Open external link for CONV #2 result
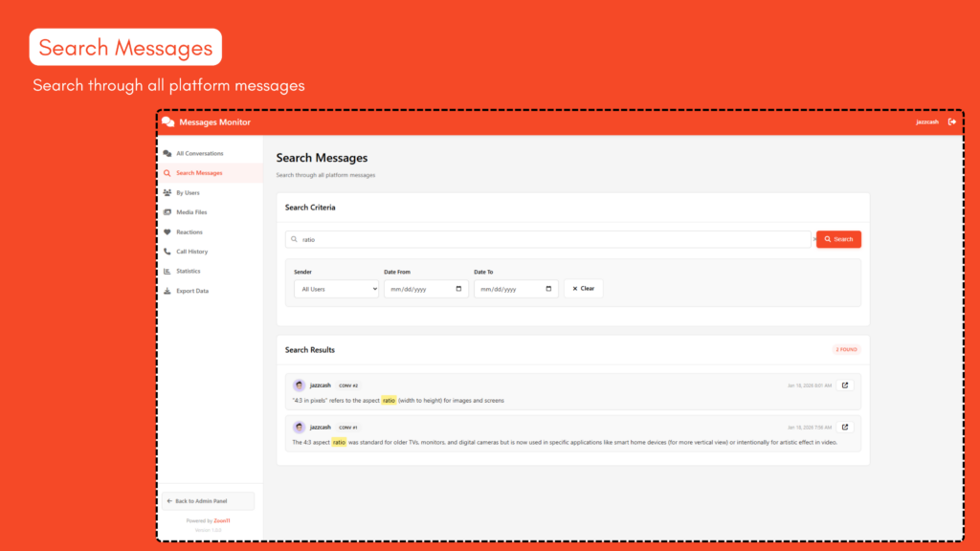980x551 pixels. point(845,386)
